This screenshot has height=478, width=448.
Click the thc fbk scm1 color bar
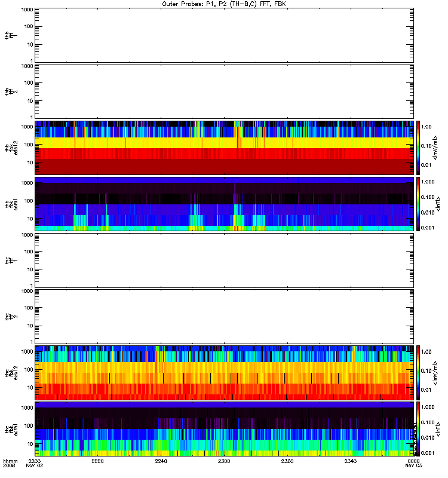[418, 429]
